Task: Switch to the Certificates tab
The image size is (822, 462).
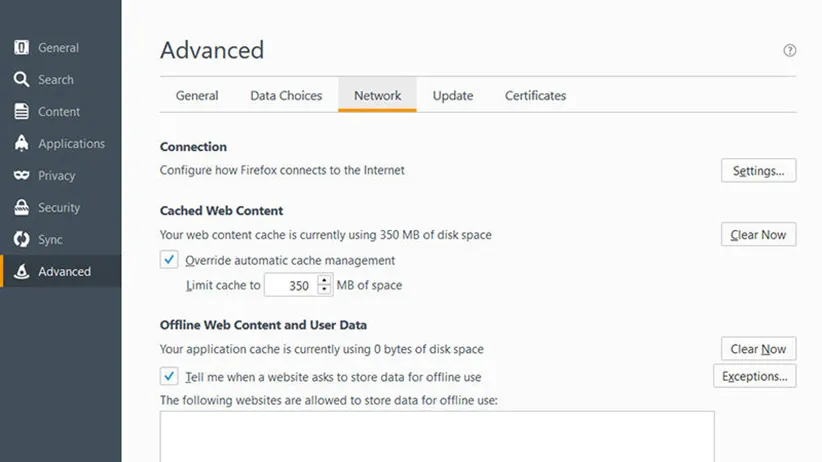Action: click(x=535, y=96)
